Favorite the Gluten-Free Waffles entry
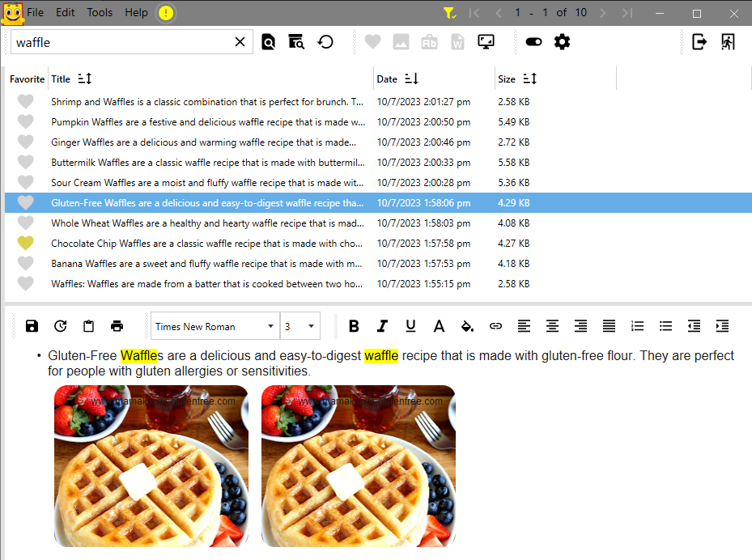This screenshot has width=752, height=560. pyautogui.click(x=25, y=203)
